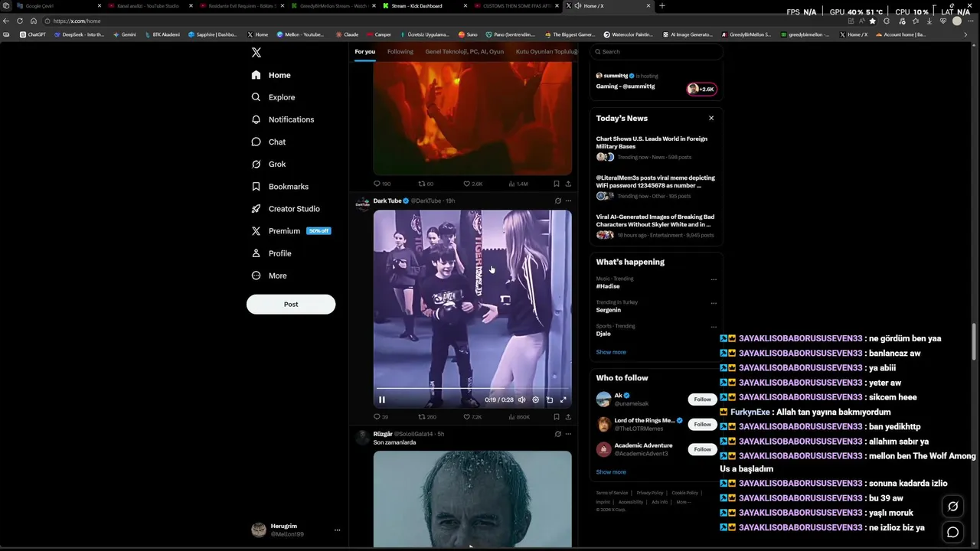Open the video settings gear
The height and width of the screenshot is (551, 980).
click(535, 399)
